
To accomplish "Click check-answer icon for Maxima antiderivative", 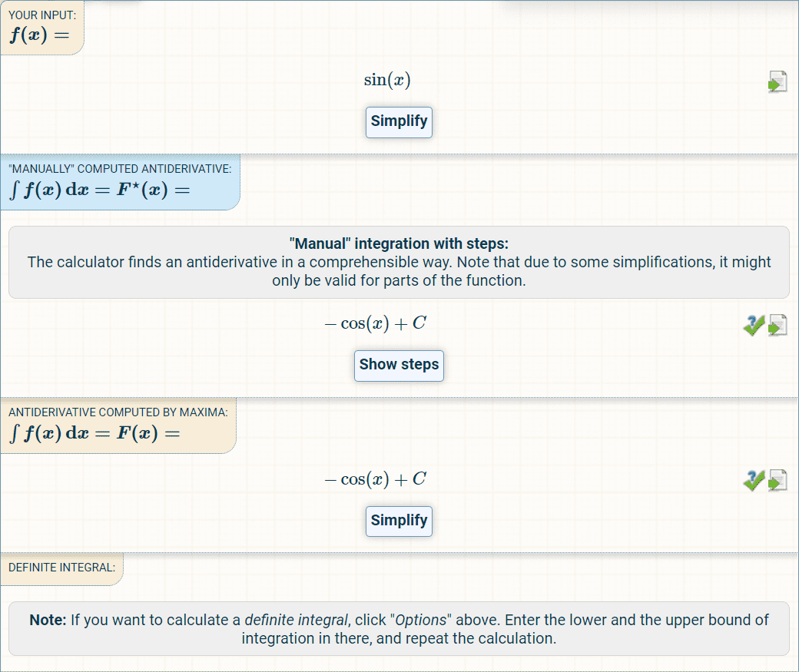I will (x=754, y=481).
